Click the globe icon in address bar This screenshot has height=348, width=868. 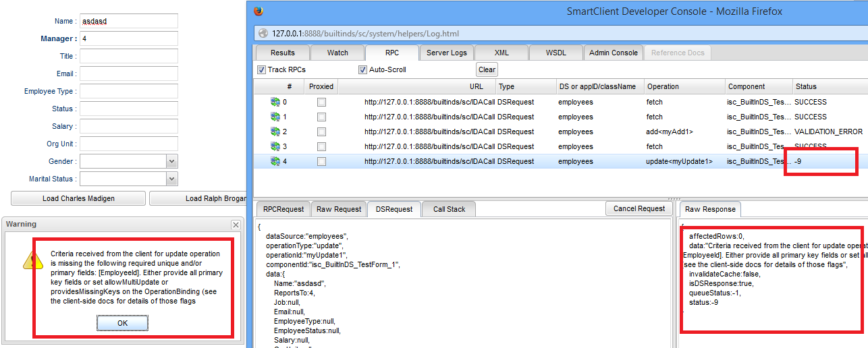point(262,33)
